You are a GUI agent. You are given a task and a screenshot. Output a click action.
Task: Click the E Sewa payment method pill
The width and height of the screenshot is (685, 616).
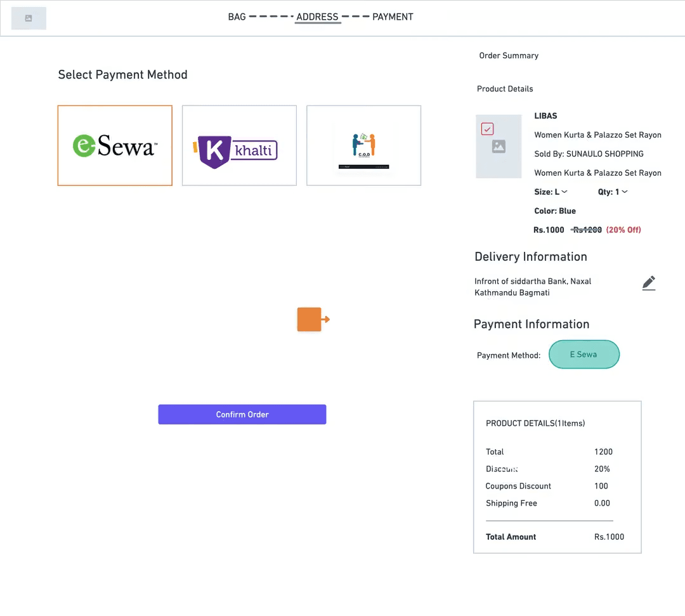point(584,354)
